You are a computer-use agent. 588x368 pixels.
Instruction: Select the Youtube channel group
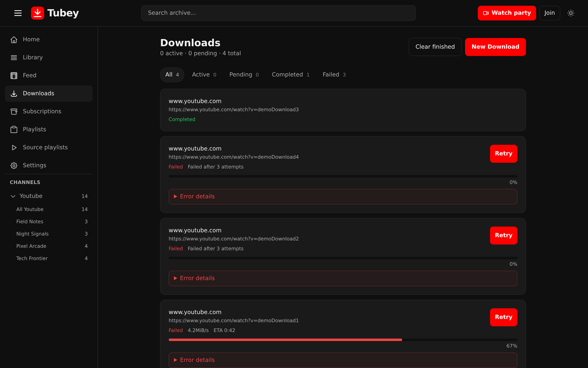pyautogui.click(x=49, y=196)
